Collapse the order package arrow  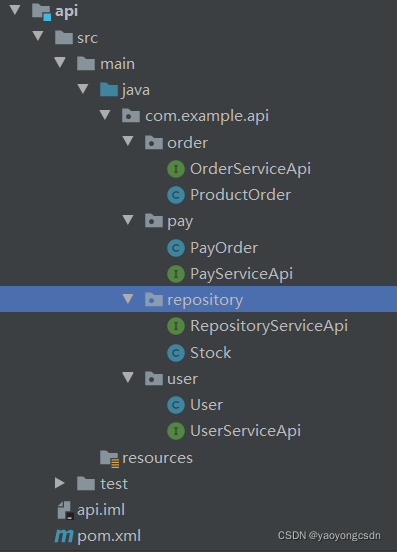click(x=128, y=142)
